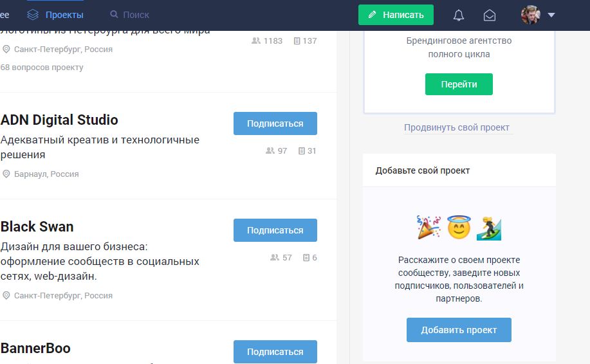Click party popper emoji
Viewport: 590px width, 364px height.
tap(429, 227)
